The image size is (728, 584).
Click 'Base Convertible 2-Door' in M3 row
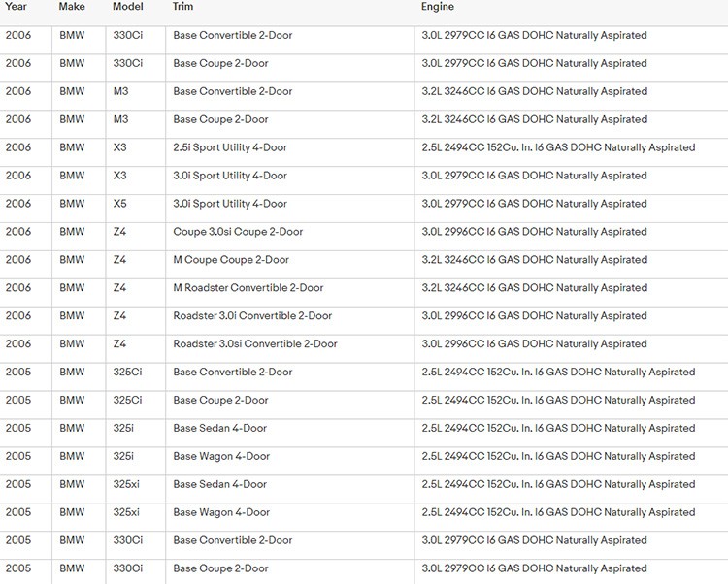(x=233, y=91)
